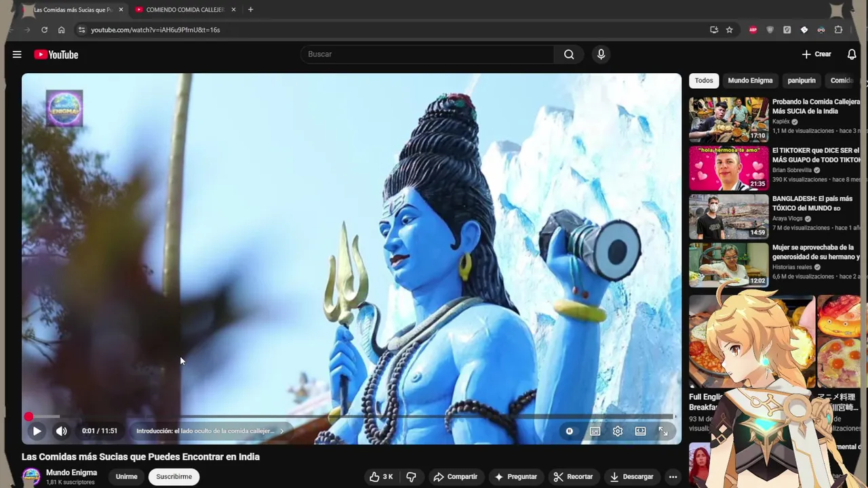Click the Kapléx channel name
Viewport: 868px width, 488px height.
pyautogui.click(x=781, y=122)
